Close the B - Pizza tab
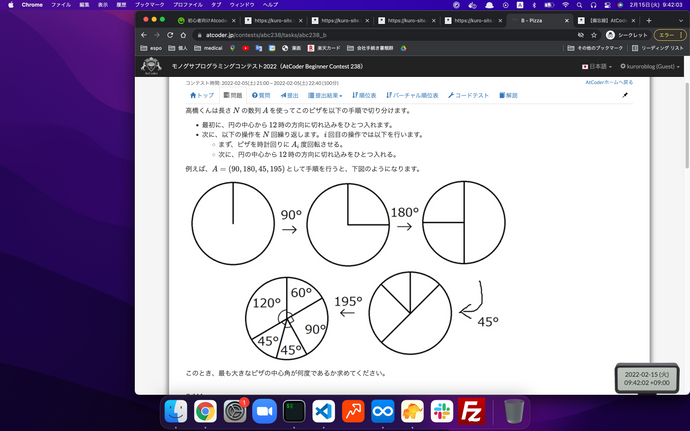The width and height of the screenshot is (690, 431). [x=567, y=20]
